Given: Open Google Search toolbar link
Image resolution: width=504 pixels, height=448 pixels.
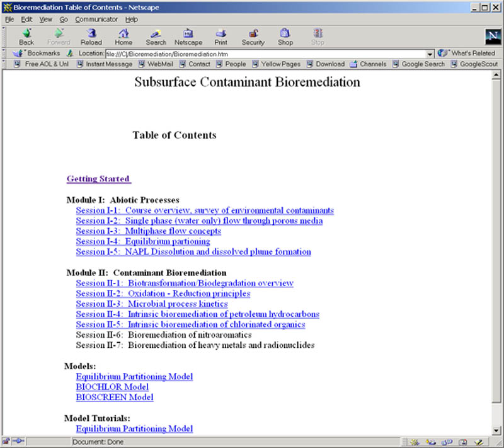Looking at the screenshot, I should [x=419, y=64].
